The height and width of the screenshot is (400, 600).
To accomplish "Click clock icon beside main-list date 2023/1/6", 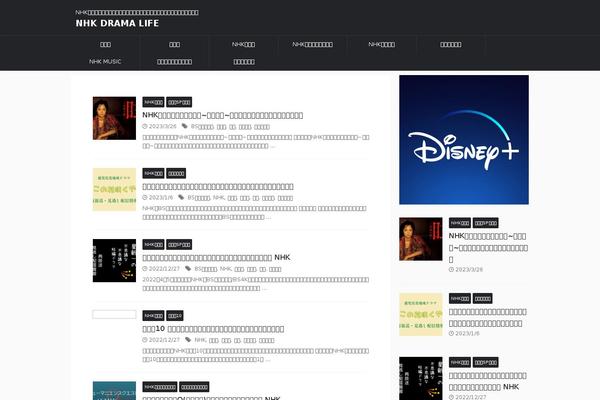I will (x=145, y=198).
